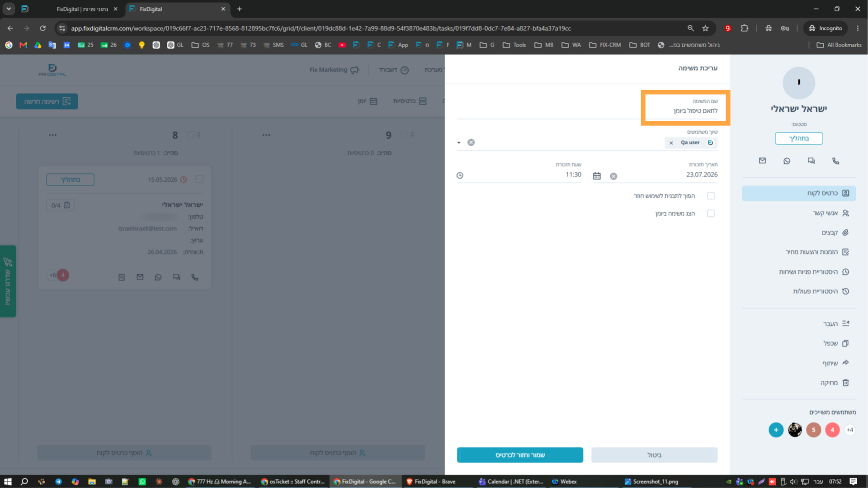Tick the checkbox of column 9
The image size is (868, 488).
[x=404, y=135]
